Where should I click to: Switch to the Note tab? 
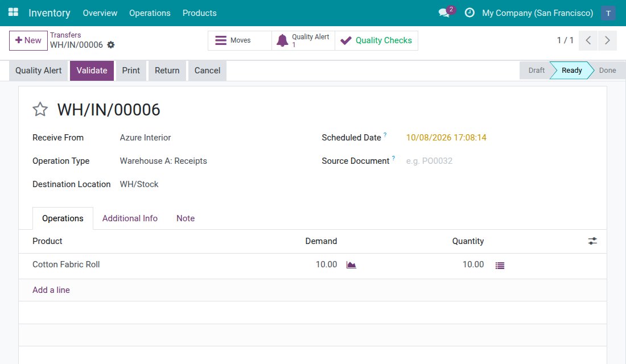tap(186, 218)
